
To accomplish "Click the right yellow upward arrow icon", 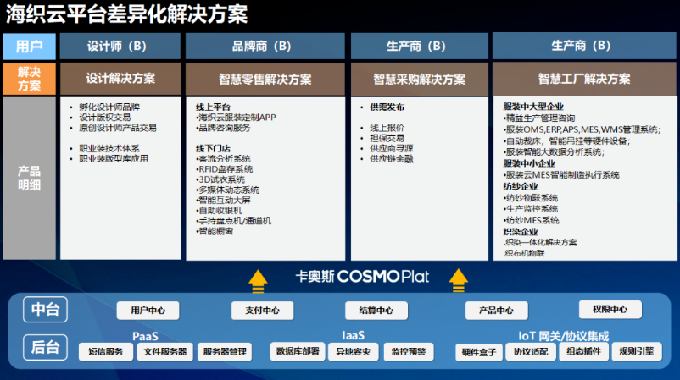I will point(458,280).
